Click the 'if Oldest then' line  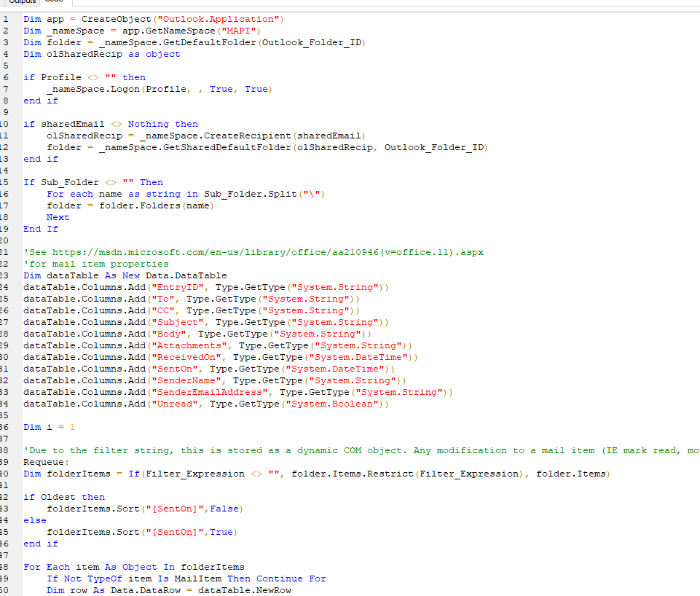coord(64,497)
